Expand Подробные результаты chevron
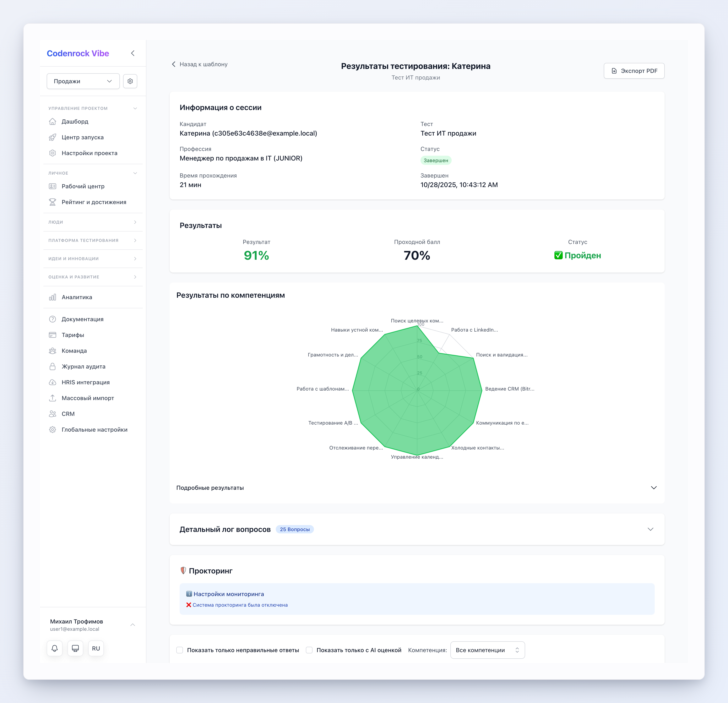This screenshot has width=728, height=703. pos(654,488)
